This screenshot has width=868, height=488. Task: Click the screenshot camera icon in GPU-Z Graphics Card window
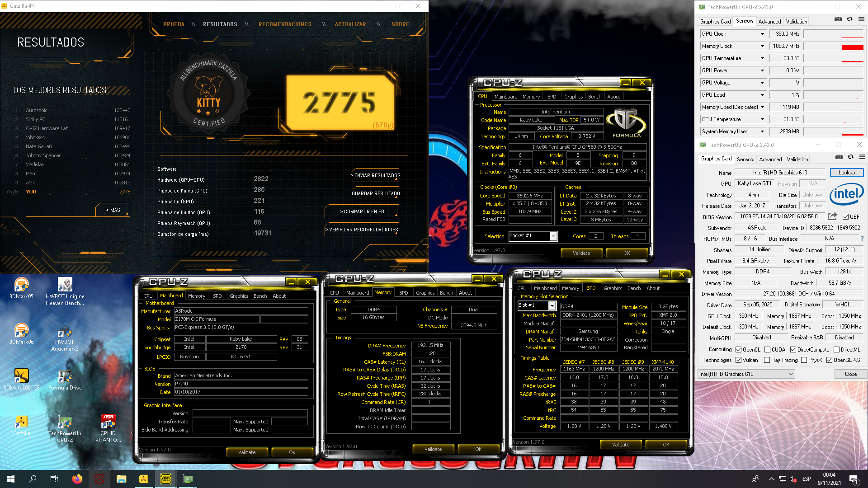tap(839, 157)
